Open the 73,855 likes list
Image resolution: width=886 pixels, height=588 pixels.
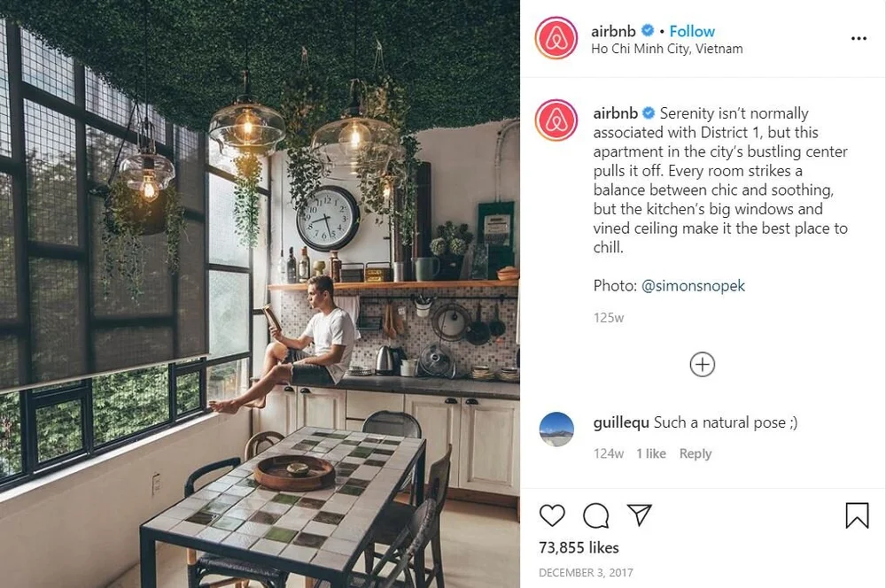[x=579, y=547]
